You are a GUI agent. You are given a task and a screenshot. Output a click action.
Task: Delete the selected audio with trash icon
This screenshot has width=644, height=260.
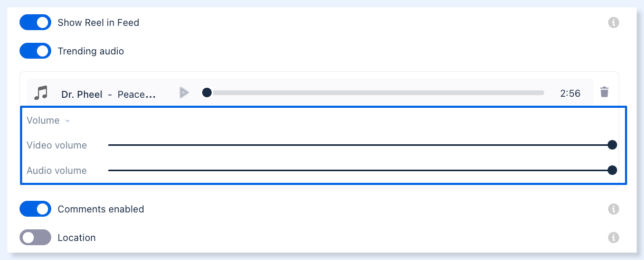click(604, 92)
